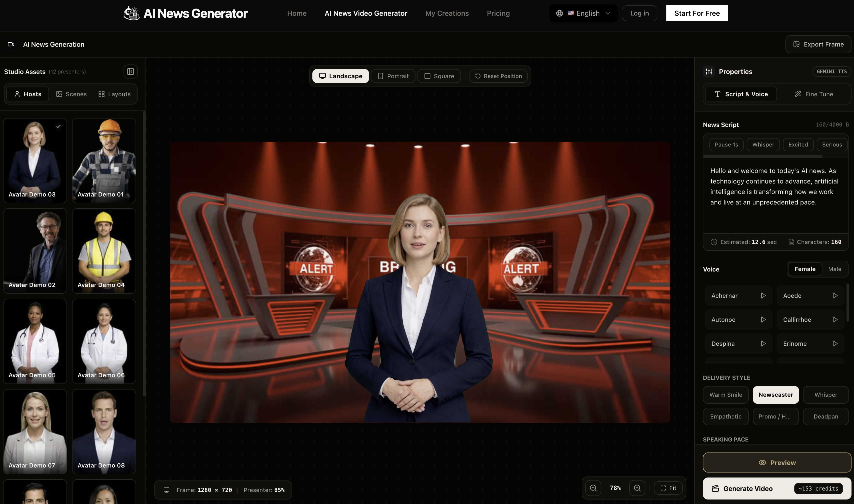Choose Deadpan delivery style
This screenshot has height=504, width=854.
click(x=826, y=417)
